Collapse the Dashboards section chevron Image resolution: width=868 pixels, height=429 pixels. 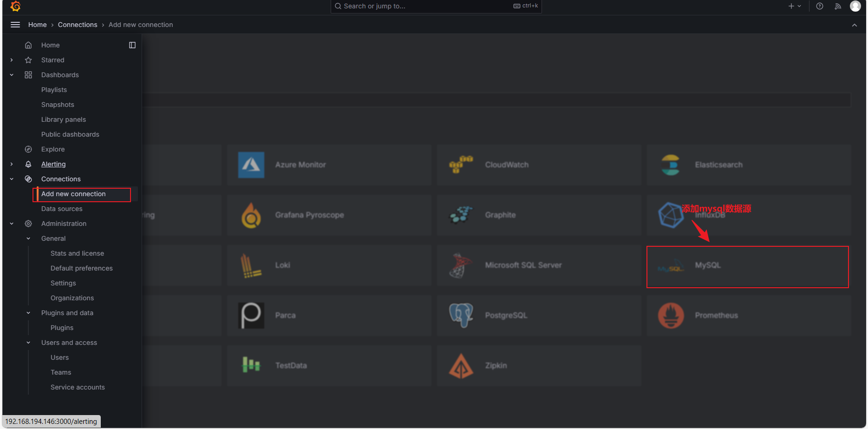(x=12, y=75)
